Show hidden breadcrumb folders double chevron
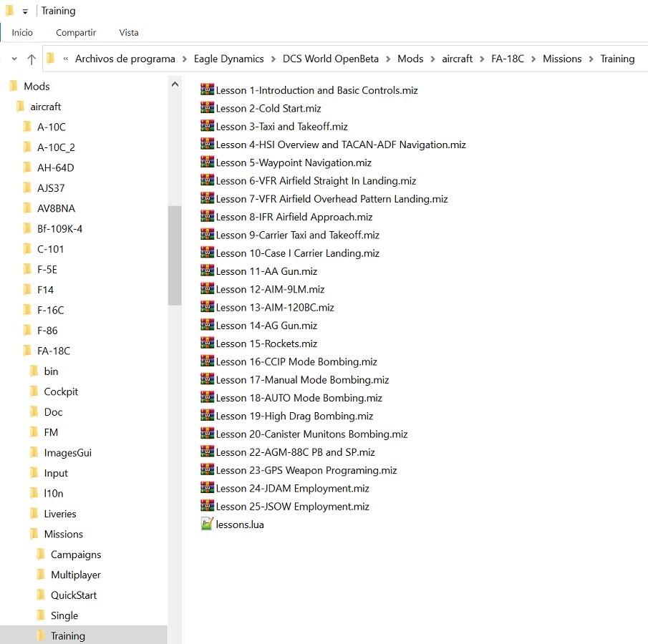 point(66,59)
